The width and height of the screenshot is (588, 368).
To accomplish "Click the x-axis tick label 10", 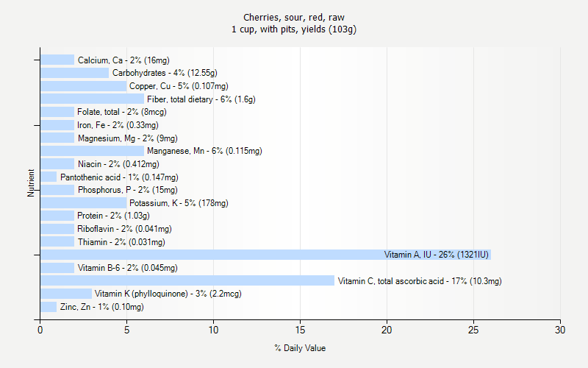I will (x=213, y=330).
